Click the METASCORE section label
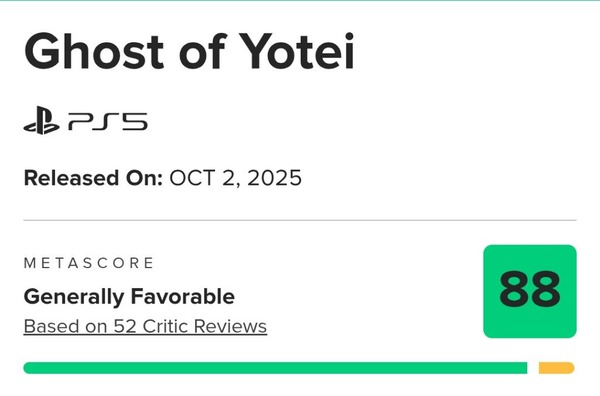 [88, 263]
